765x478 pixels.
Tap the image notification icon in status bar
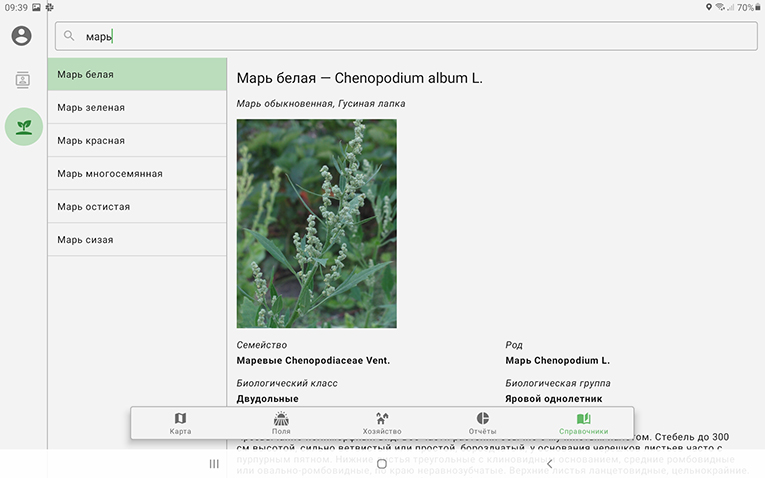[x=36, y=7]
